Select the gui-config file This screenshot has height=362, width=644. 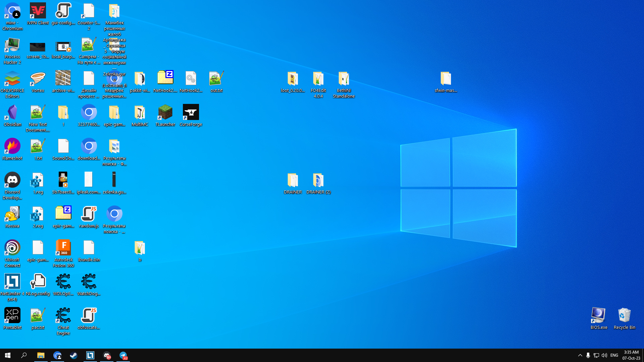tap(63, 14)
